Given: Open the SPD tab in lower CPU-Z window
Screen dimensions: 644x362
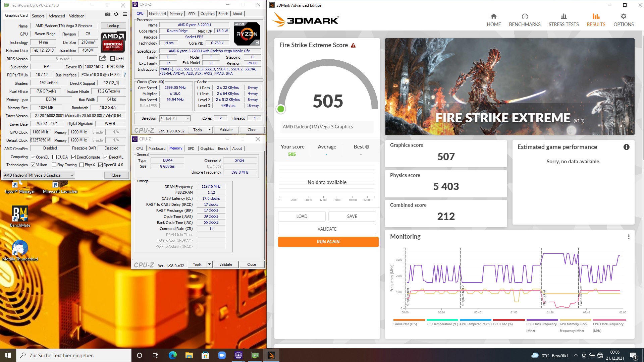Looking at the screenshot, I should [x=191, y=148].
